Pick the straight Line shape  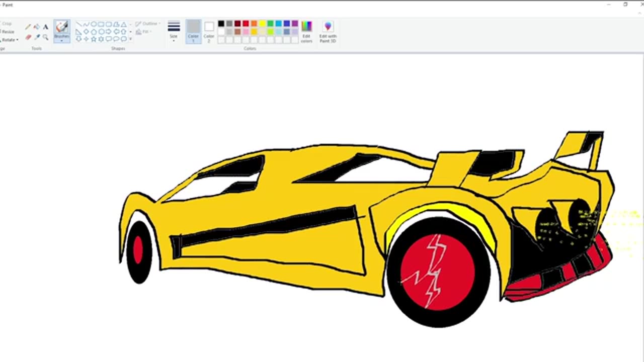point(79,24)
